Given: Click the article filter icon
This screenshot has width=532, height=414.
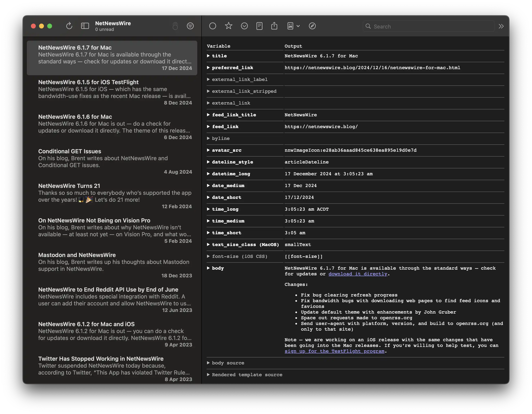Looking at the screenshot, I should 190,26.
